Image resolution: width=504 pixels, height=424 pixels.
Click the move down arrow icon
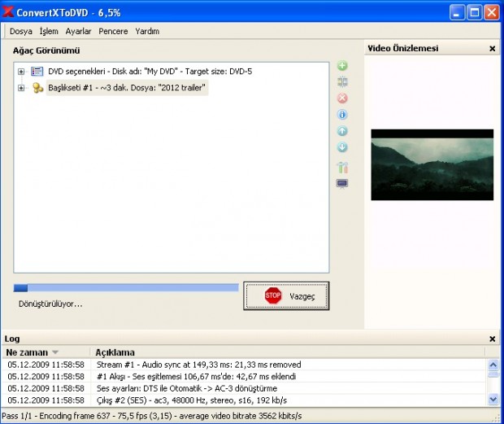[342, 147]
